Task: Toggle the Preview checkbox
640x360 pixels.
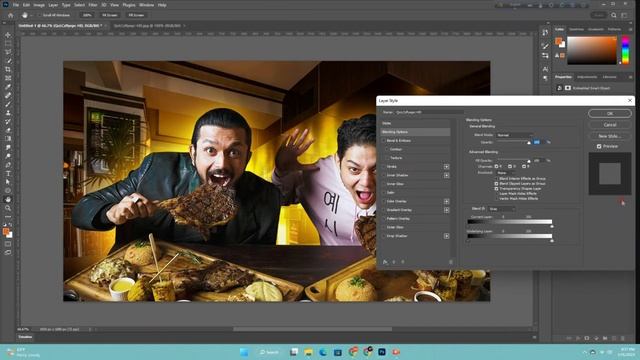Action: pyautogui.click(x=599, y=146)
